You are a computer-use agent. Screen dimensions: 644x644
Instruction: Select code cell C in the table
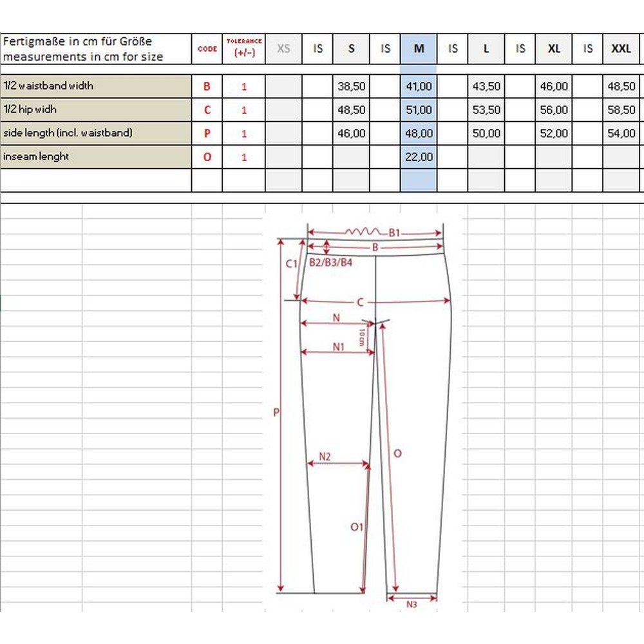pyautogui.click(x=207, y=109)
